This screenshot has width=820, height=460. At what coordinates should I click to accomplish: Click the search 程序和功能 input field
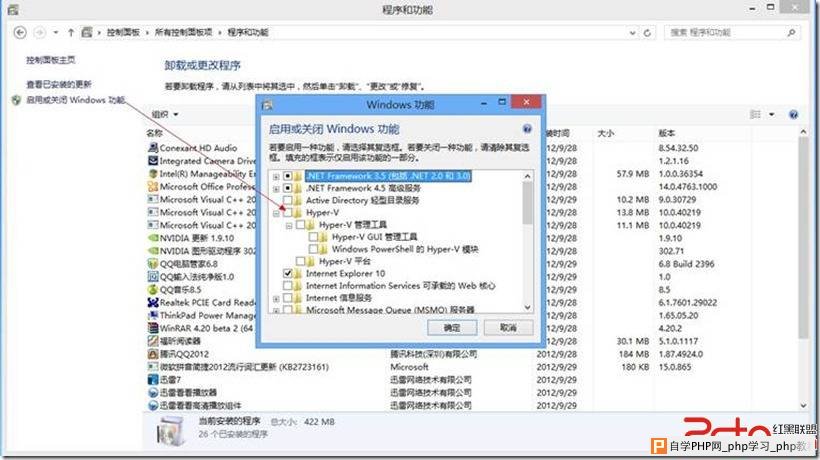(726, 32)
